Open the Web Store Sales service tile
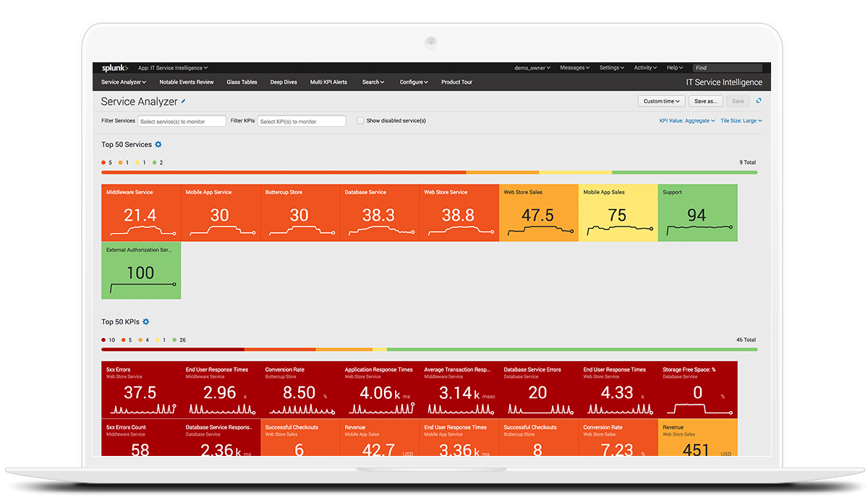868x503 pixels. click(x=539, y=213)
